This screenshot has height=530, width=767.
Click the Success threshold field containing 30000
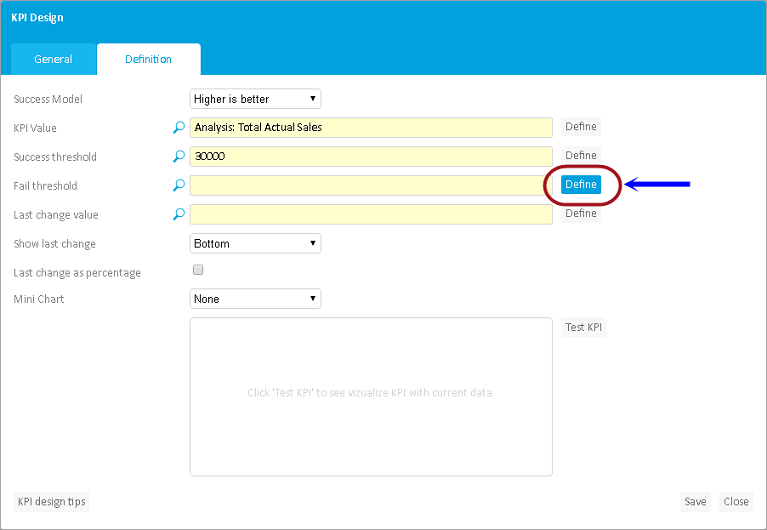(370, 157)
